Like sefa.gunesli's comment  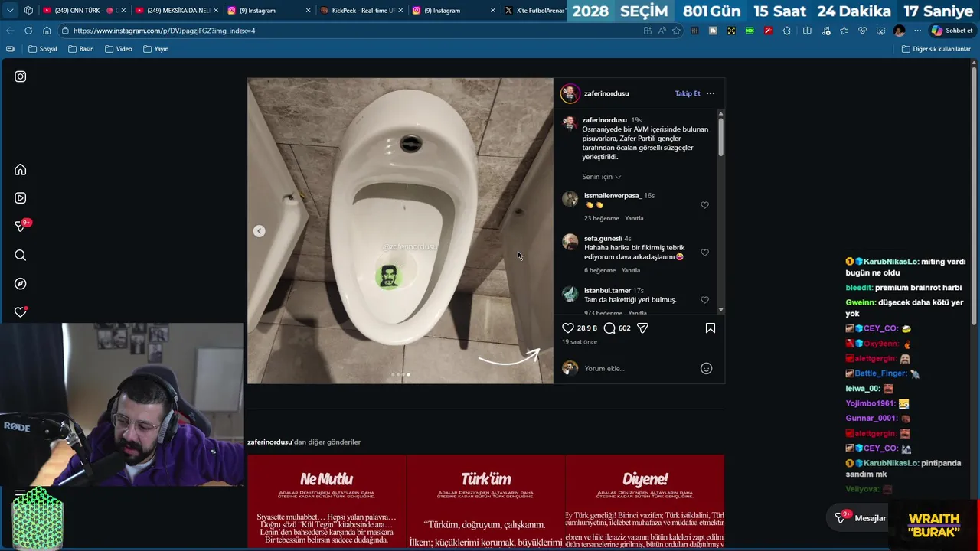pyautogui.click(x=705, y=253)
